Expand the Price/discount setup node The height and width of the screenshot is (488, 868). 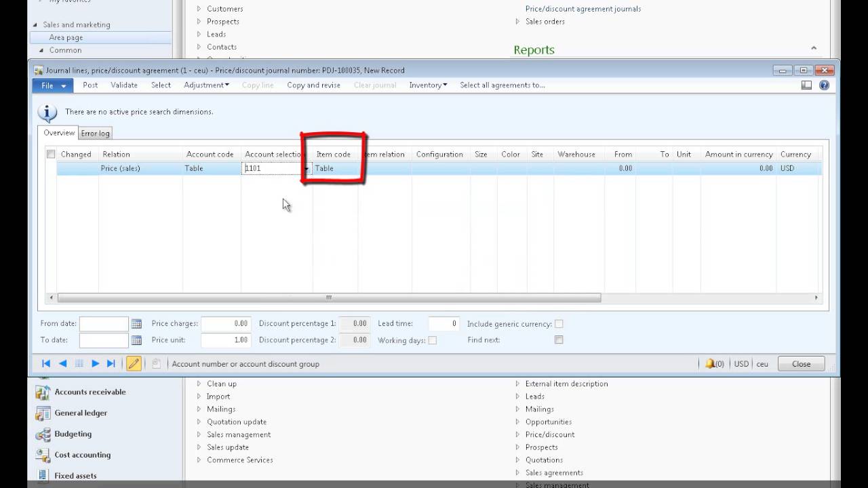tap(517, 434)
